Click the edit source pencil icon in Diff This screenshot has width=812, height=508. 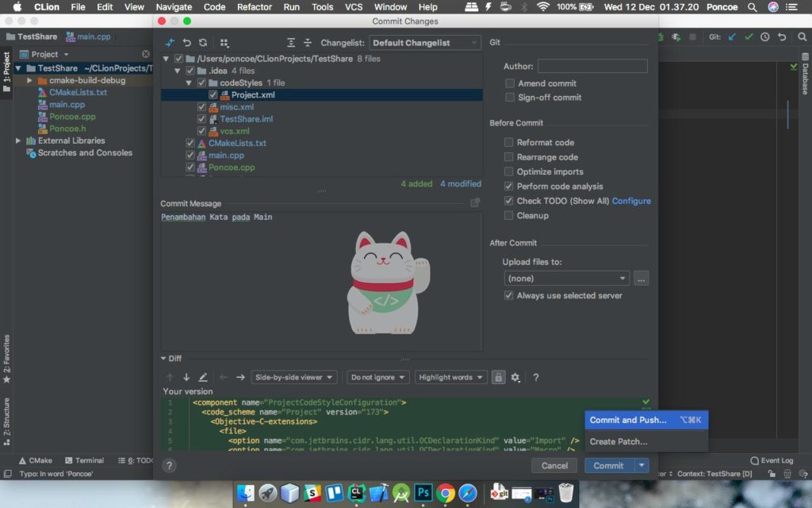tap(203, 377)
